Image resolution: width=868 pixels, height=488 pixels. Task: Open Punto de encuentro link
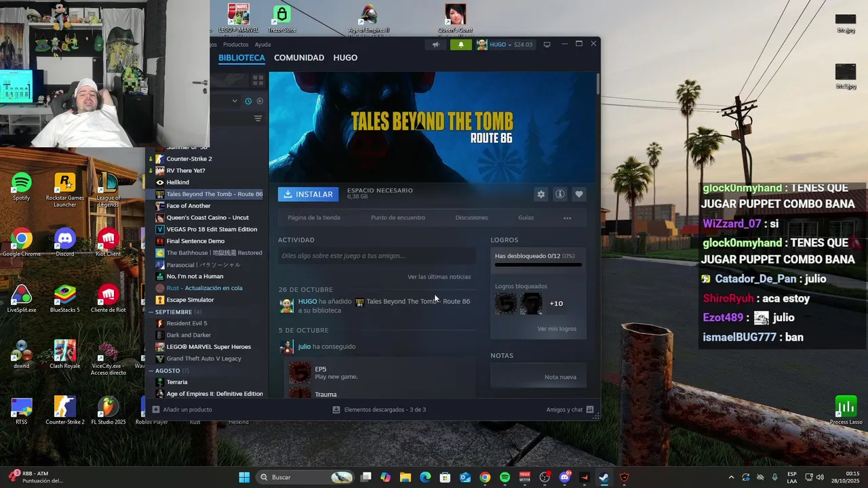398,218
